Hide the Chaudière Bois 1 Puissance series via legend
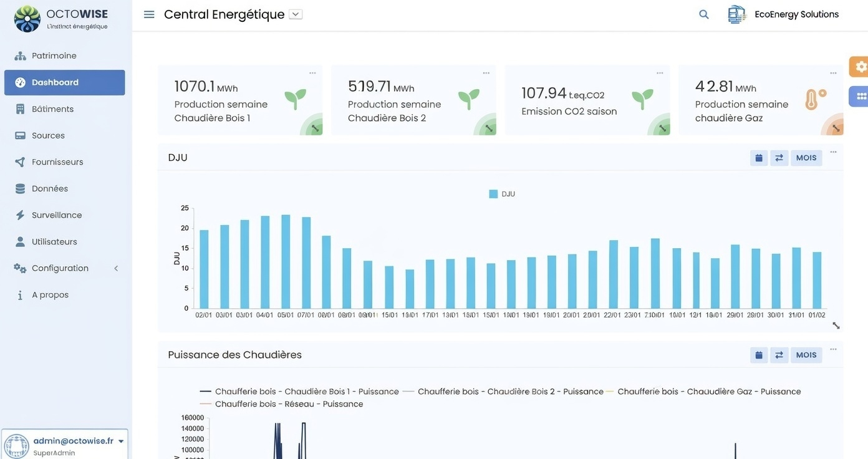 click(x=299, y=391)
